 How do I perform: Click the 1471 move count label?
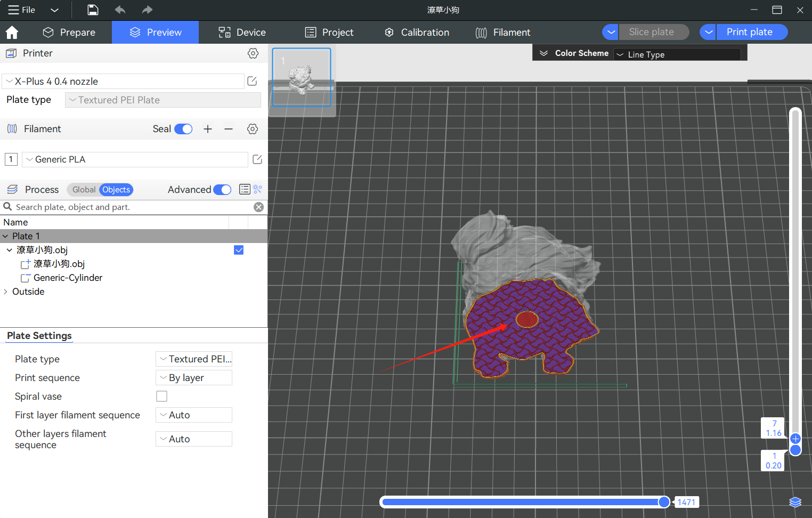[x=686, y=502]
